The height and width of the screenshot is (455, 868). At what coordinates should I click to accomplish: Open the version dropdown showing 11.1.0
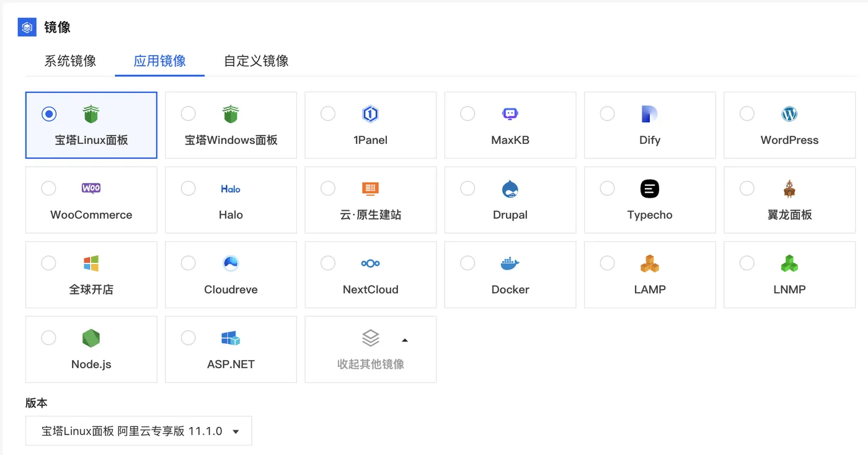138,430
